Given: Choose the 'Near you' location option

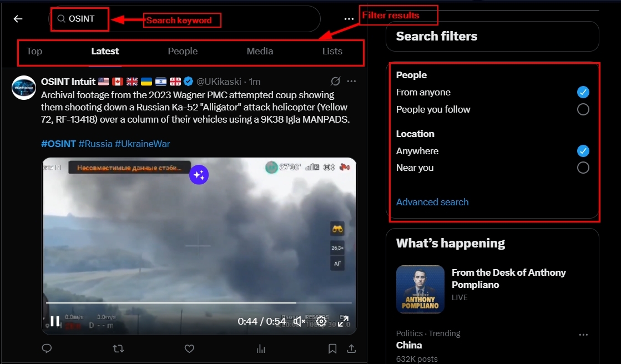Looking at the screenshot, I should point(583,168).
